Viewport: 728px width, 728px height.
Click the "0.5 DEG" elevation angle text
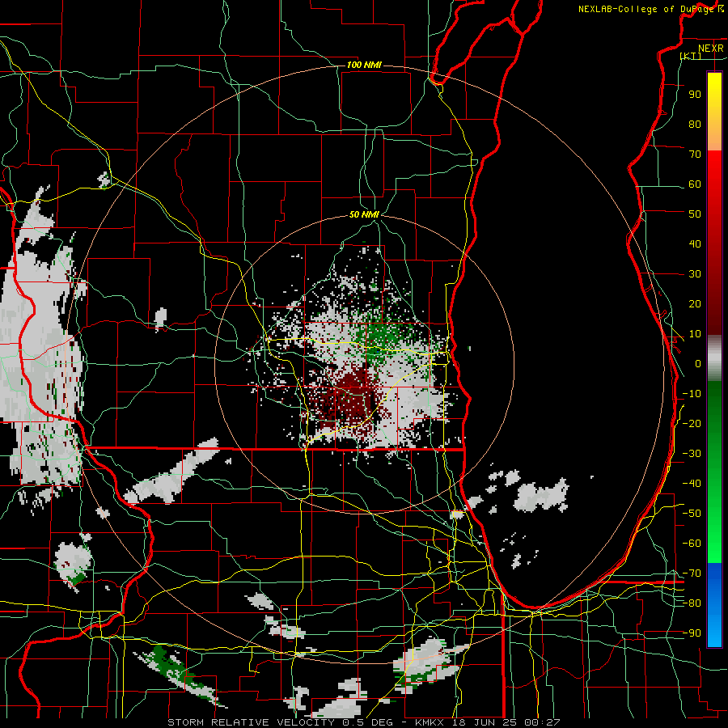coord(367,722)
